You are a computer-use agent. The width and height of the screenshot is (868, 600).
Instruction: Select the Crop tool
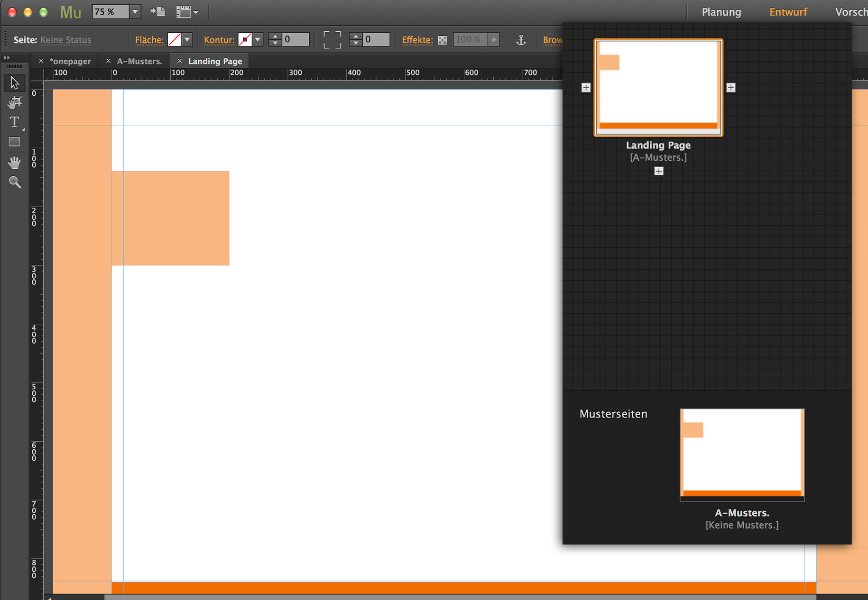15,102
